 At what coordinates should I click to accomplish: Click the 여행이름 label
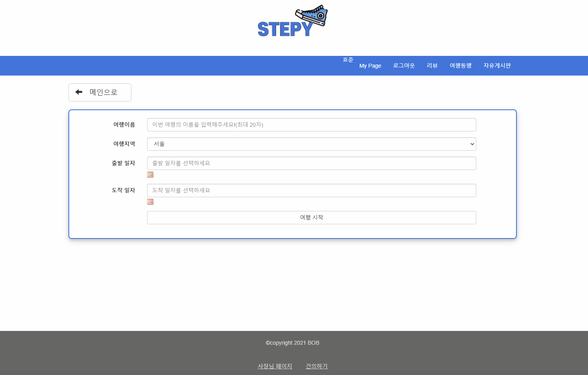(124, 125)
